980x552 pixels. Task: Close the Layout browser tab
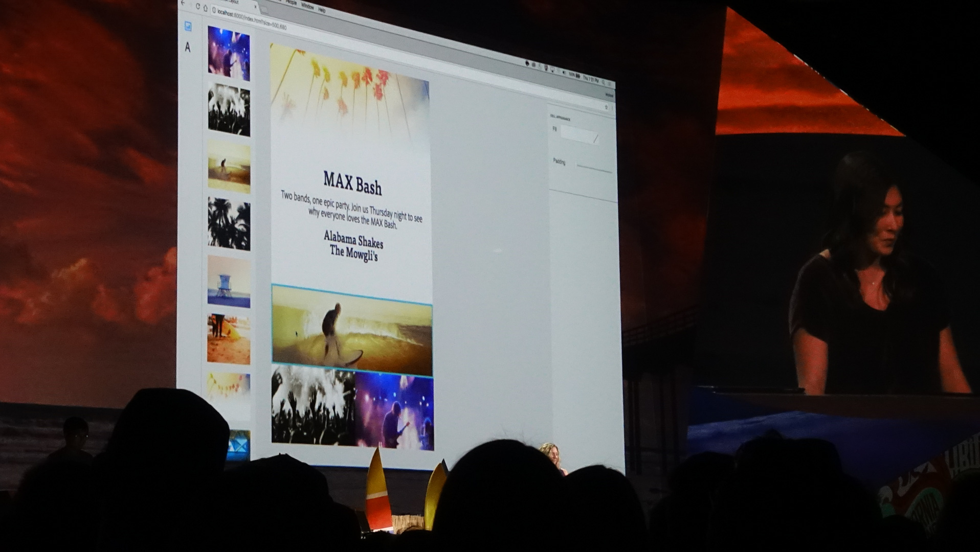pos(256,6)
